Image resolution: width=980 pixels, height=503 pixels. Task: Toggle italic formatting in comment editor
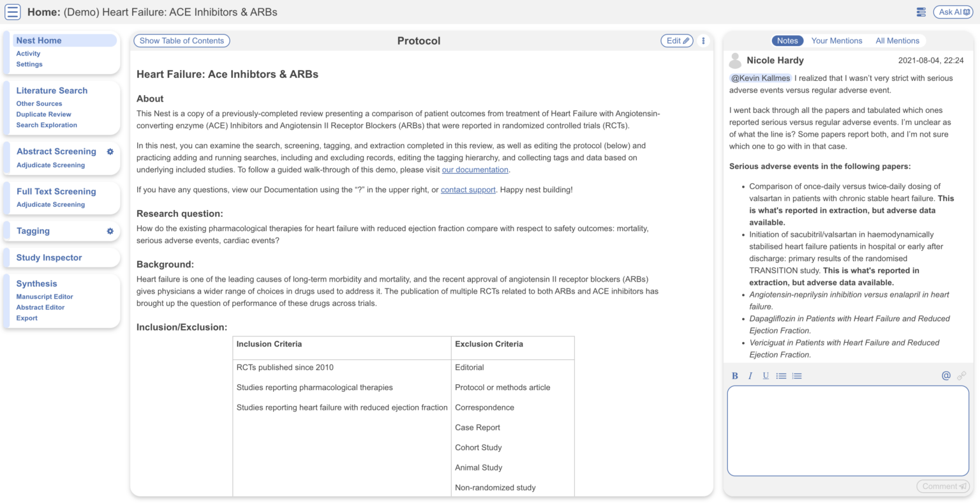pyautogui.click(x=750, y=376)
